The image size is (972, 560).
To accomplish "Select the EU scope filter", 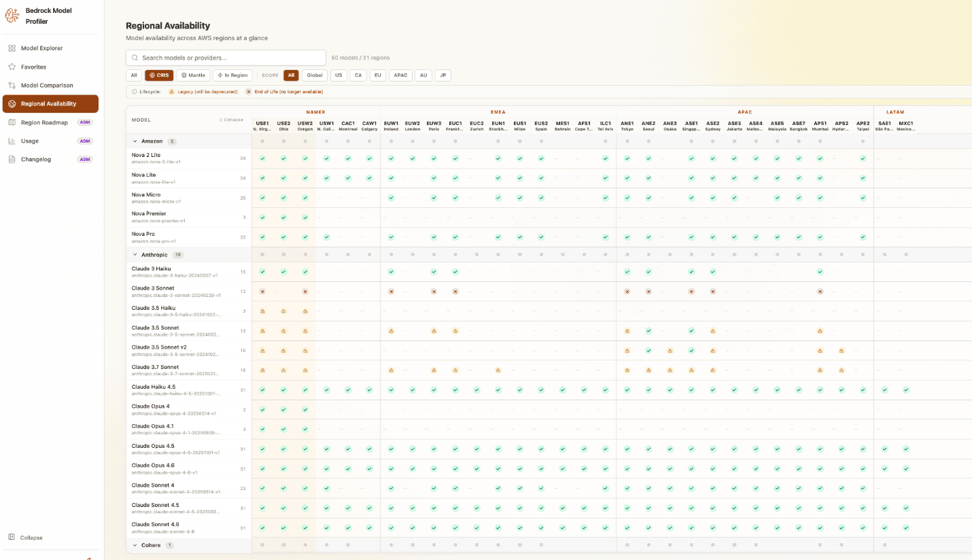I will click(377, 75).
